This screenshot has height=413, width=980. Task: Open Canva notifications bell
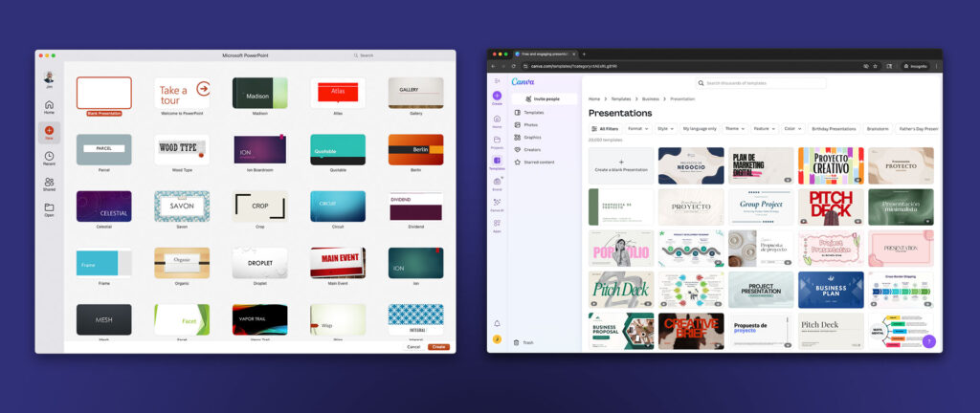point(497,324)
